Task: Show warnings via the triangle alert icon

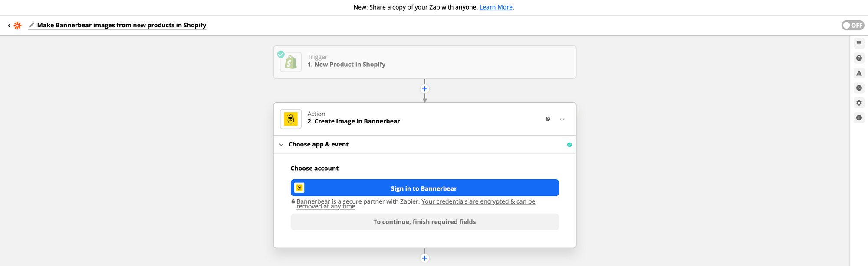Action: tap(859, 73)
